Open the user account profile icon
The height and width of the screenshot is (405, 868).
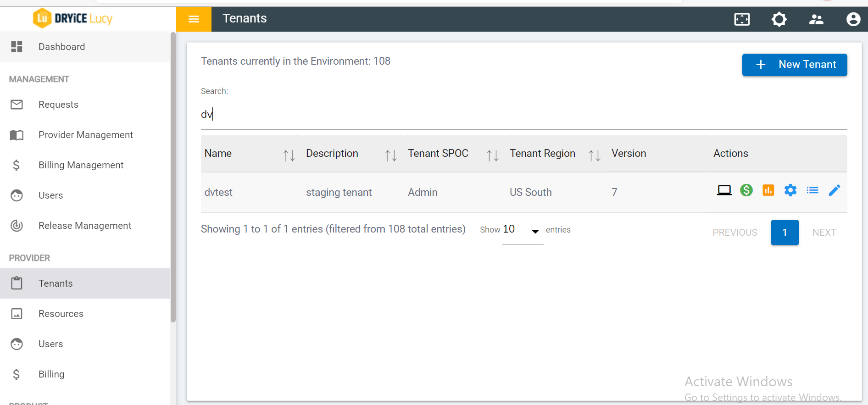[x=853, y=19]
